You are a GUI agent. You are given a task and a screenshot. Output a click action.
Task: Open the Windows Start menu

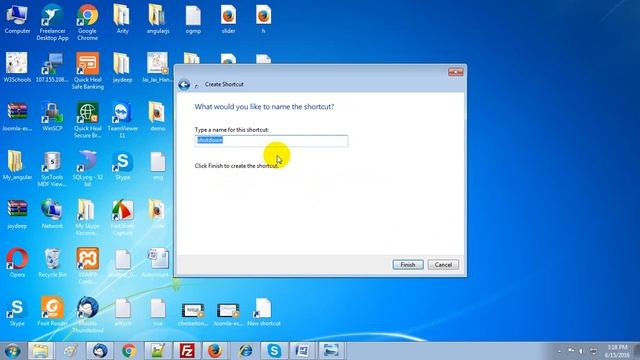[13, 351]
